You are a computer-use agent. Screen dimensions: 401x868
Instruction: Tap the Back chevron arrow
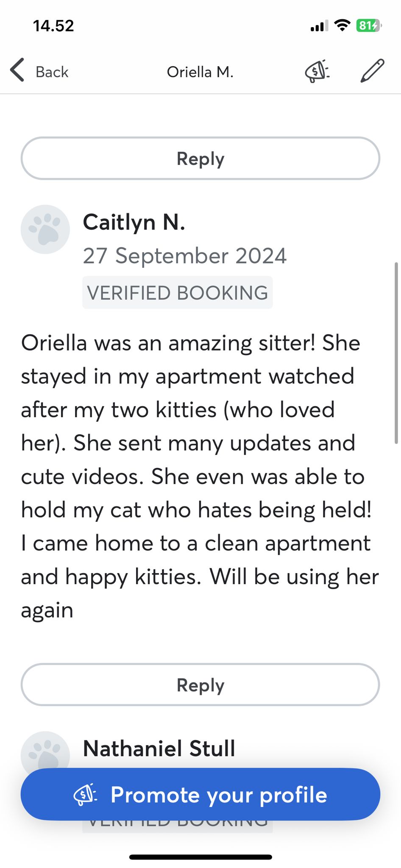(x=17, y=70)
